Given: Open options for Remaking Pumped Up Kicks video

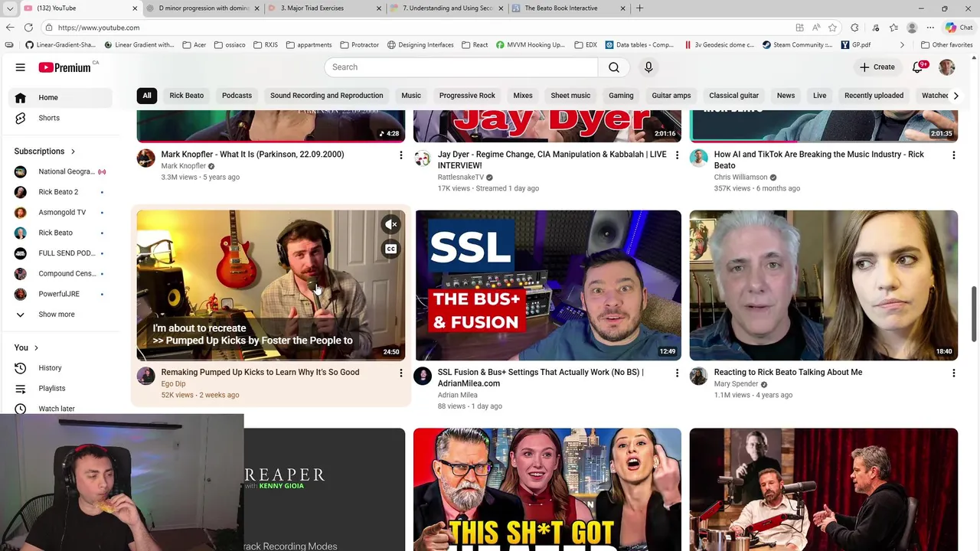Looking at the screenshot, I should pos(400,373).
